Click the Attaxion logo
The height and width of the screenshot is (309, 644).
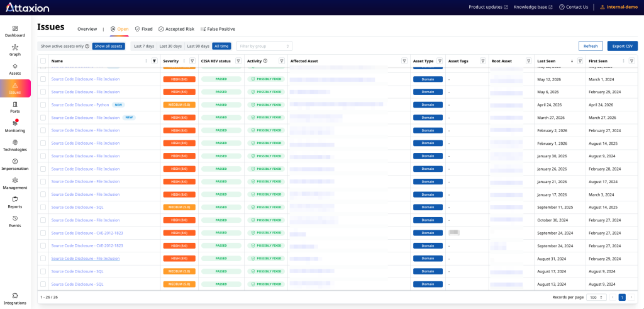(x=27, y=7)
